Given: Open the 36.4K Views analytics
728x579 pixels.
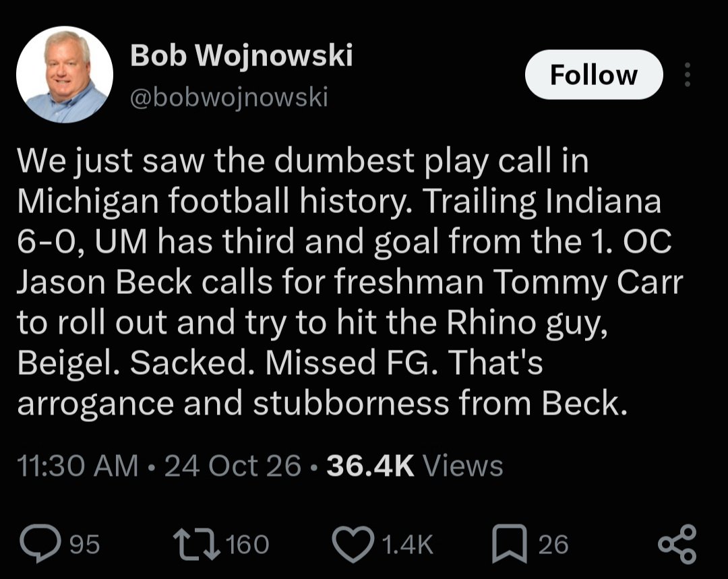Looking at the screenshot, I should click(x=415, y=466).
